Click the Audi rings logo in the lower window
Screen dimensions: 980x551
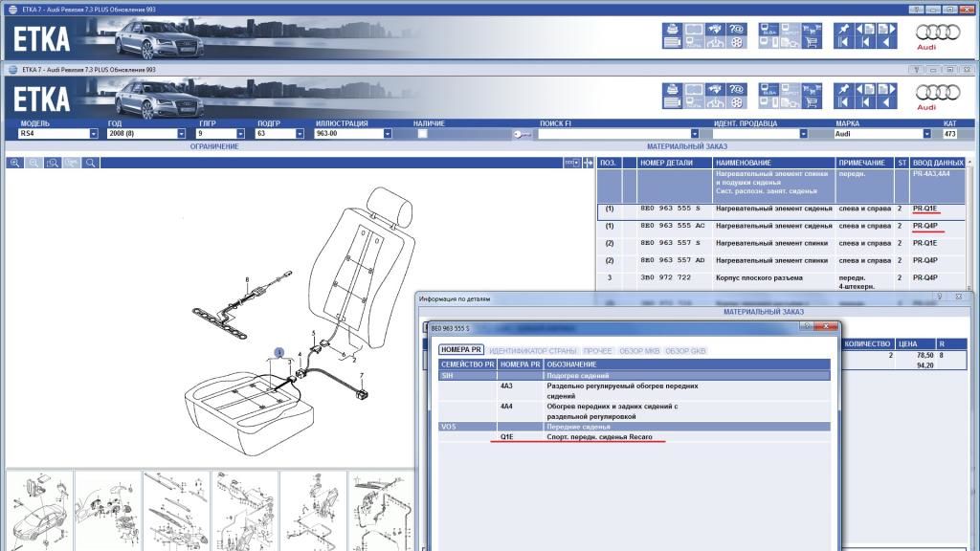(938, 93)
